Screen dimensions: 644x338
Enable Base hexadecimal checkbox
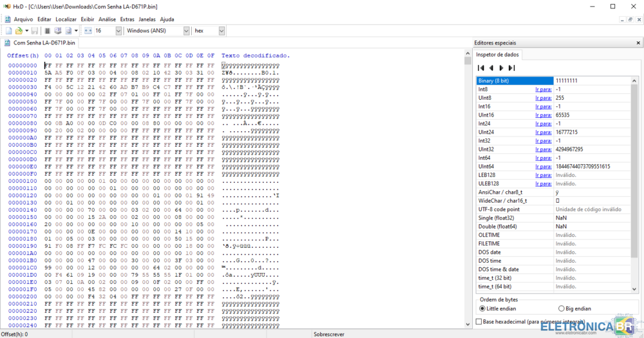tap(478, 321)
